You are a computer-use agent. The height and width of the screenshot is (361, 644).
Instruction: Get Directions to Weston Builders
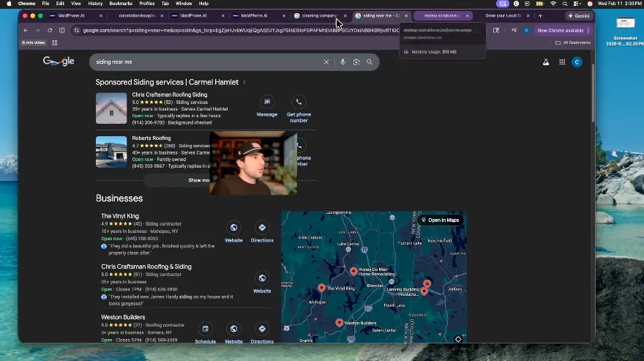[x=262, y=329]
